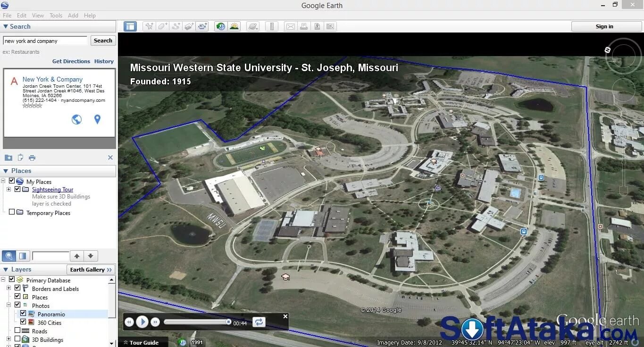This screenshot has height=347, width=644.
Task: Toggle the sidebar visibility button
Action: [130, 26]
